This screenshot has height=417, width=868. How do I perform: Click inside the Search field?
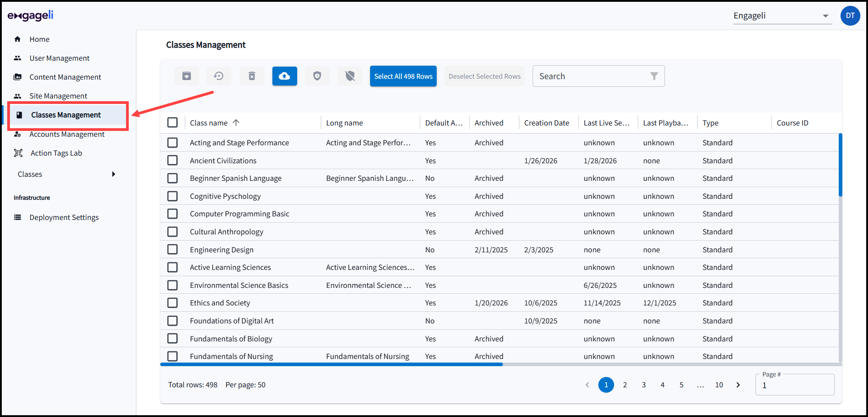coord(585,76)
